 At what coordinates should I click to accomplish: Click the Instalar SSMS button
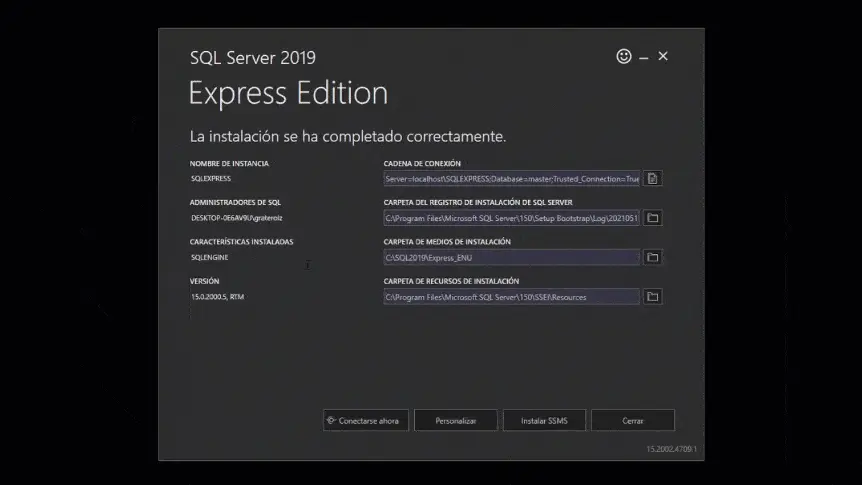click(x=544, y=421)
